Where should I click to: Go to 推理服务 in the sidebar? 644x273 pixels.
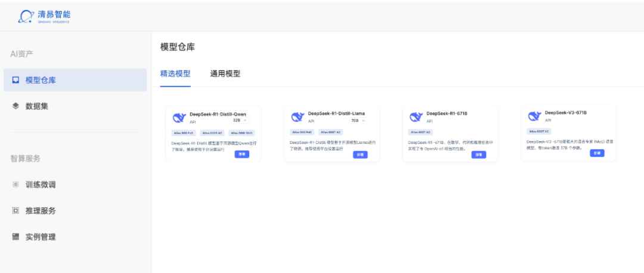click(75, 211)
